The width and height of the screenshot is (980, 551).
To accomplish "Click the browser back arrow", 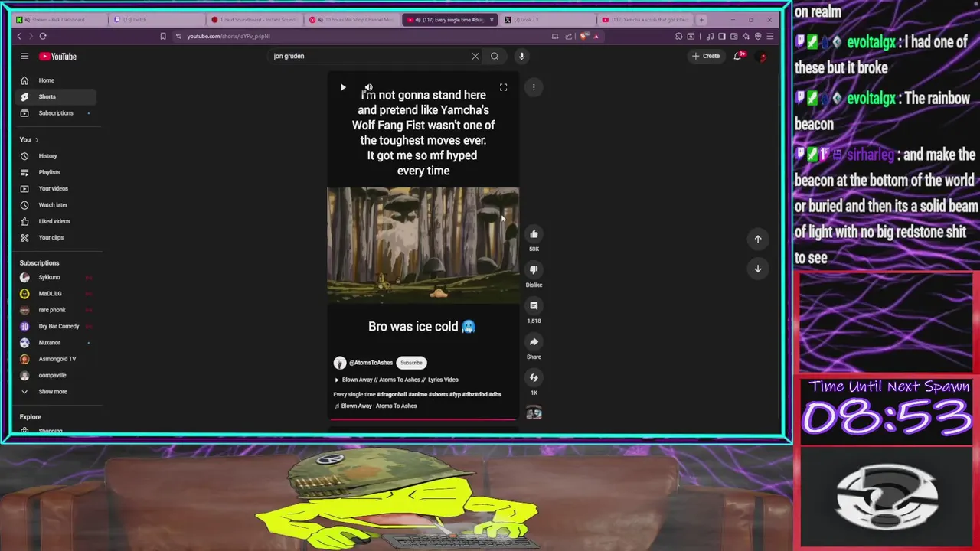I will [19, 36].
